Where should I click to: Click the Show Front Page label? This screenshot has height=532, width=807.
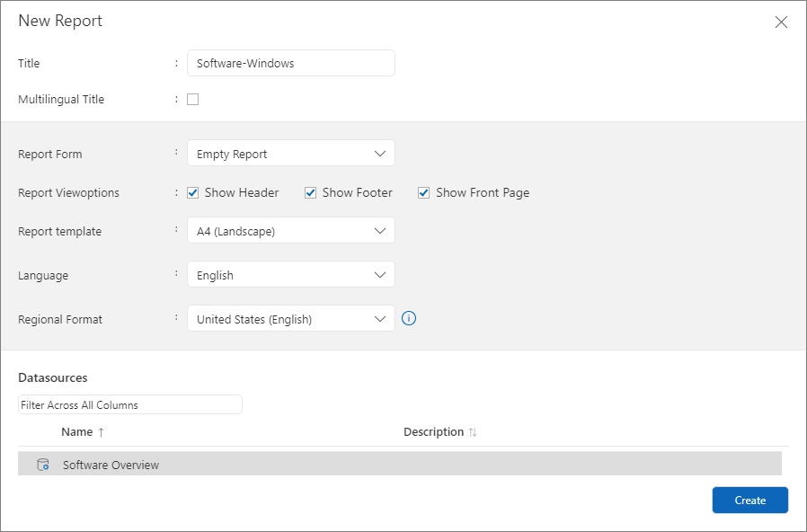pyautogui.click(x=483, y=192)
